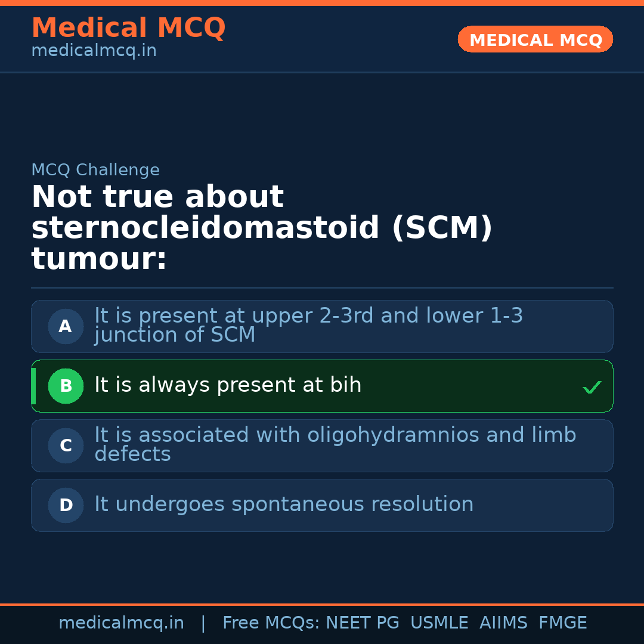
Task: Click "NEET PG" in the footer
Action: (363, 623)
